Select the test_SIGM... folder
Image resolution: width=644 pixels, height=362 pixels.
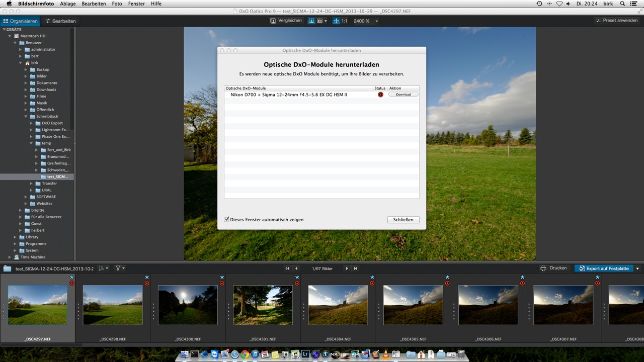tap(57, 177)
